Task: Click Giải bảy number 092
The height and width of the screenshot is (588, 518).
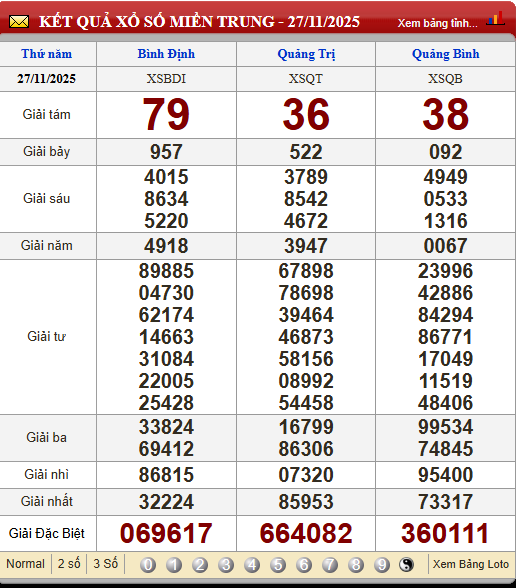Action: tap(446, 152)
